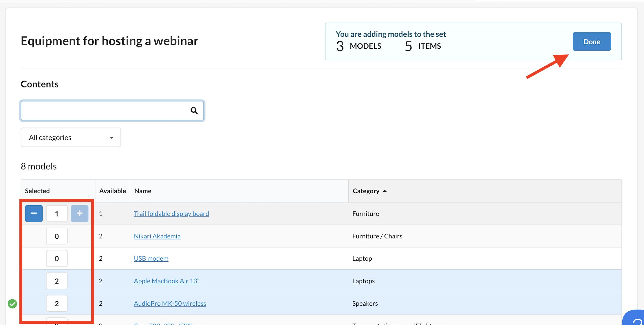Open the AudioPro MK-50 wireless link
Screen dimensions: 644x325
click(x=170, y=303)
